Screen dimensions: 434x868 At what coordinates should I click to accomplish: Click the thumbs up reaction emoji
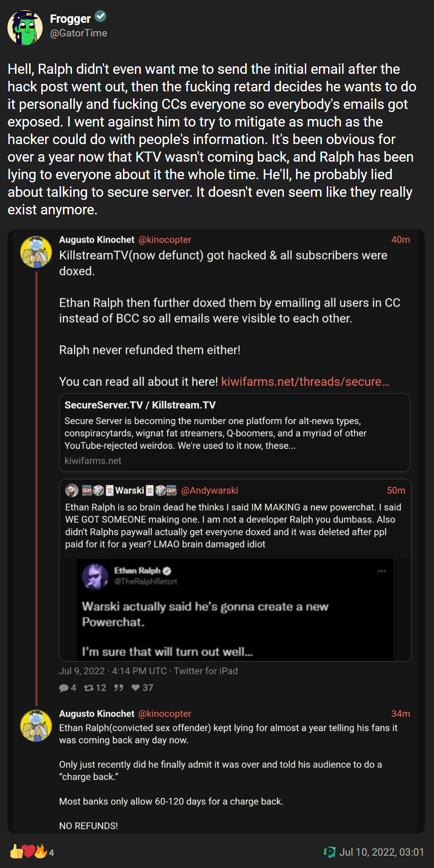pyautogui.click(x=16, y=851)
